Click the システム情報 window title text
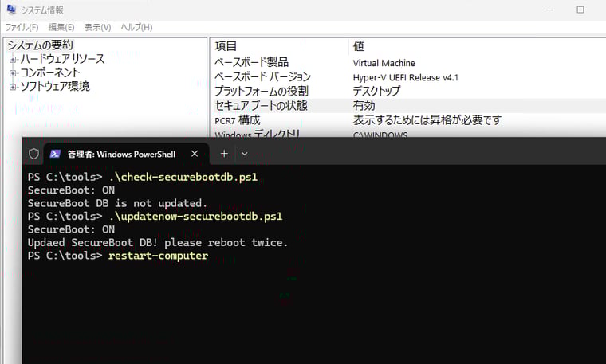This screenshot has width=606, height=364. [42, 10]
